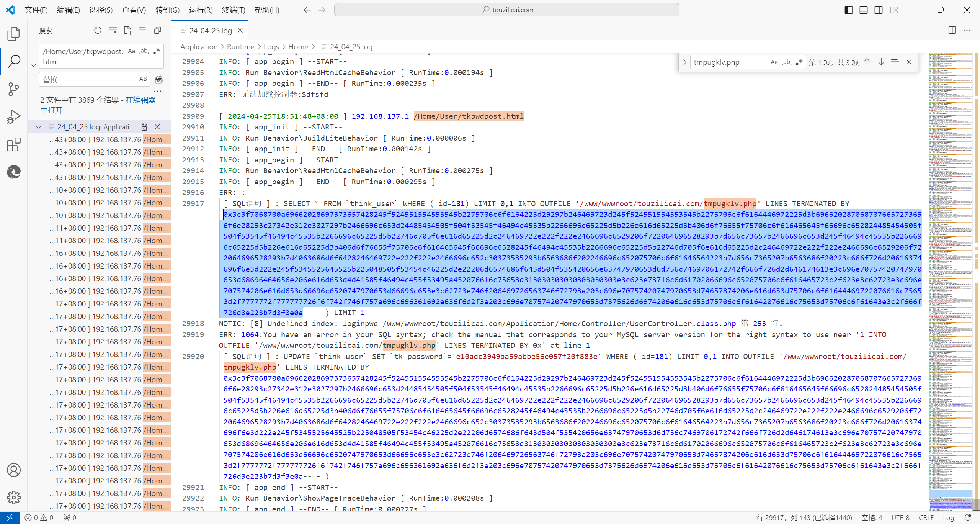Toggle whole word match in sidebar search
This screenshot has height=524, width=980.
click(144, 51)
